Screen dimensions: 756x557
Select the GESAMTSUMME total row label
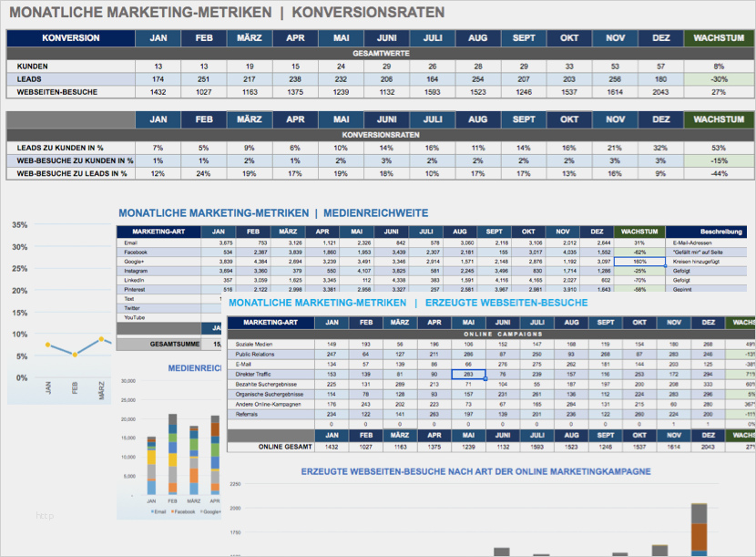coord(174,345)
